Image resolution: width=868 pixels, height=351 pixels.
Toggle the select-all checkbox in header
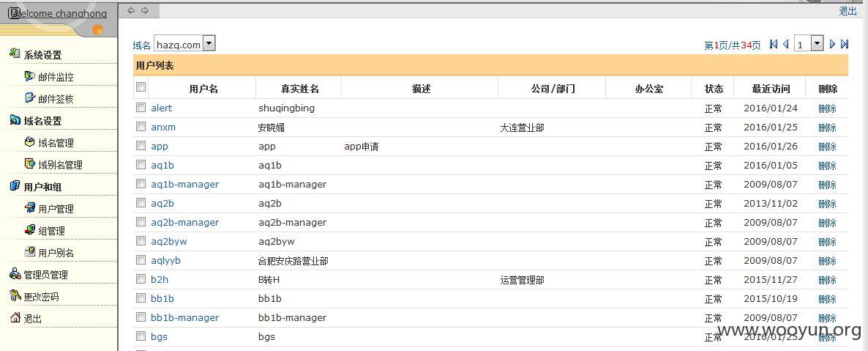click(141, 87)
